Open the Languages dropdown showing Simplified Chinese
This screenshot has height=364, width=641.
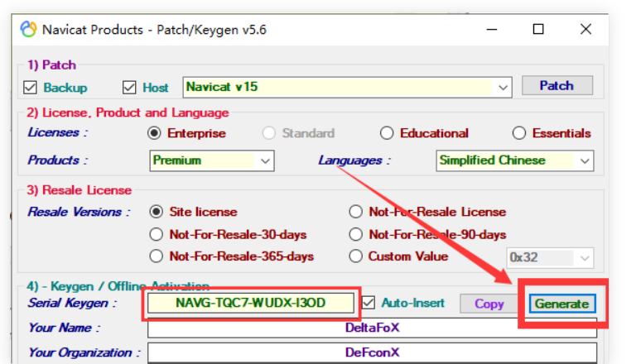(585, 160)
